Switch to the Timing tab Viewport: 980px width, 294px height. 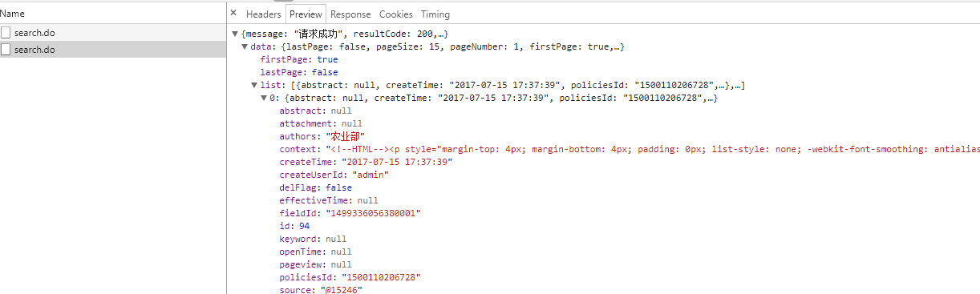435,14
